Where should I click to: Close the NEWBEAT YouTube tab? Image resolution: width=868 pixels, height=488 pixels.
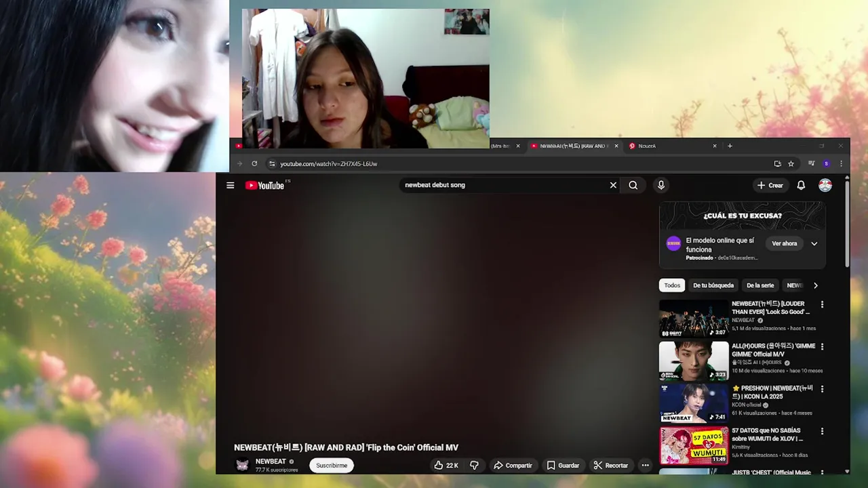coord(616,146)
